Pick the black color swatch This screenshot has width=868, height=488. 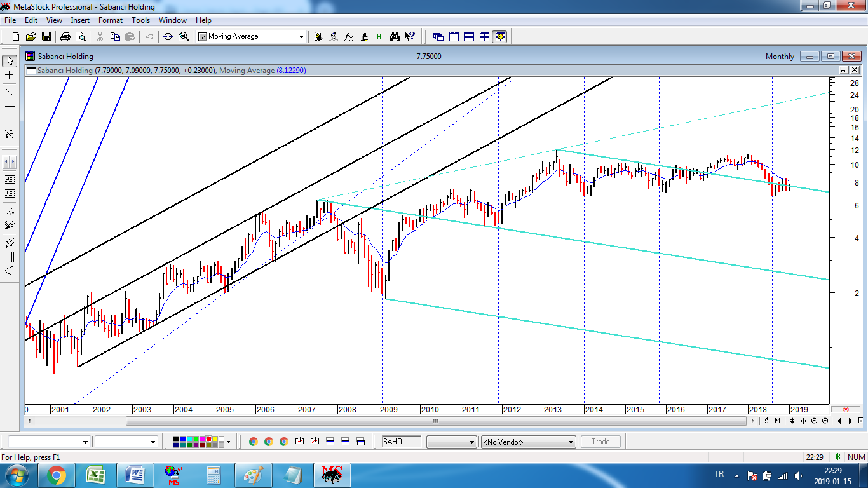[x=177, y=438]
